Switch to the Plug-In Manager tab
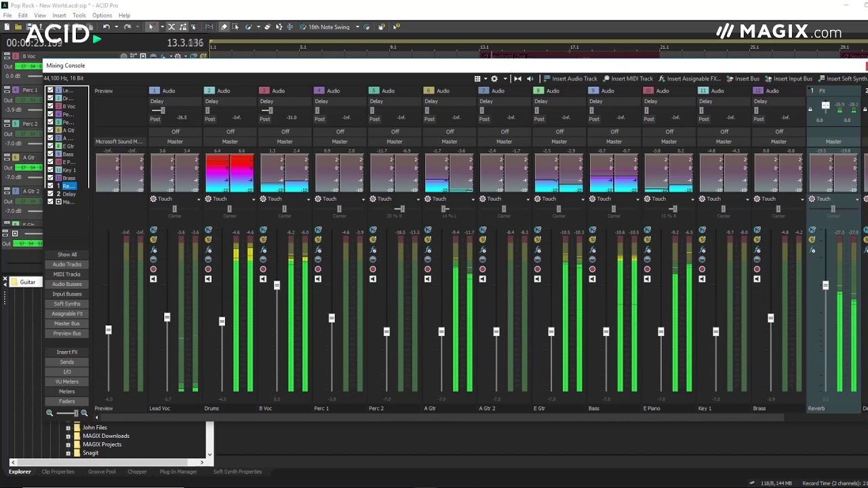This screenshot has width=868, height=488. coord(178,472)
